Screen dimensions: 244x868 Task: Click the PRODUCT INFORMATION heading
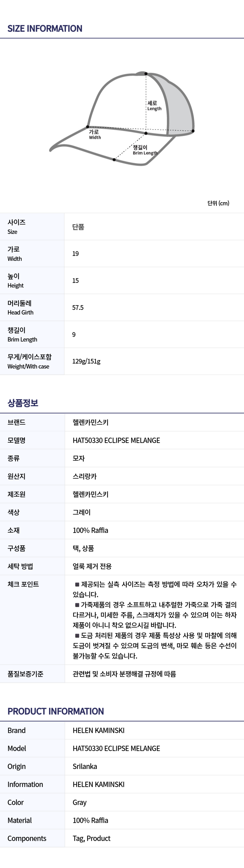55,711
